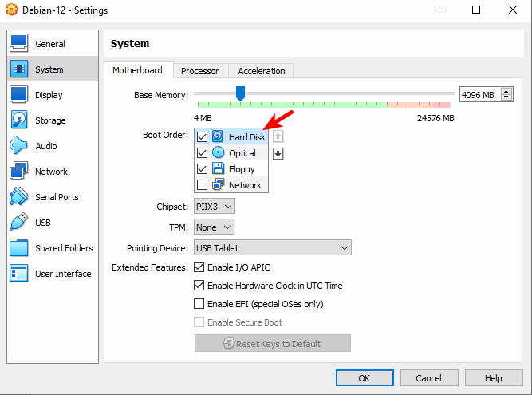
Task: Open the TPM None dropdown
Action: coord(214,227)
